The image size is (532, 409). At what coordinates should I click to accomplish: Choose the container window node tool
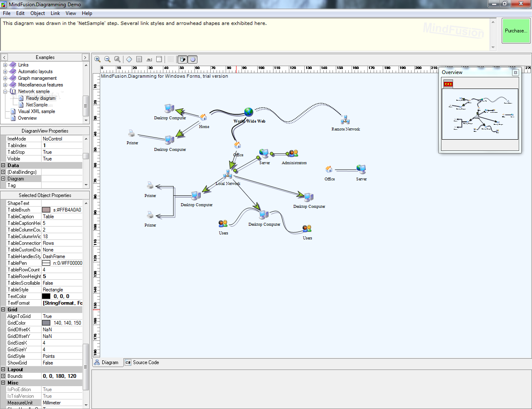[159, 59]
